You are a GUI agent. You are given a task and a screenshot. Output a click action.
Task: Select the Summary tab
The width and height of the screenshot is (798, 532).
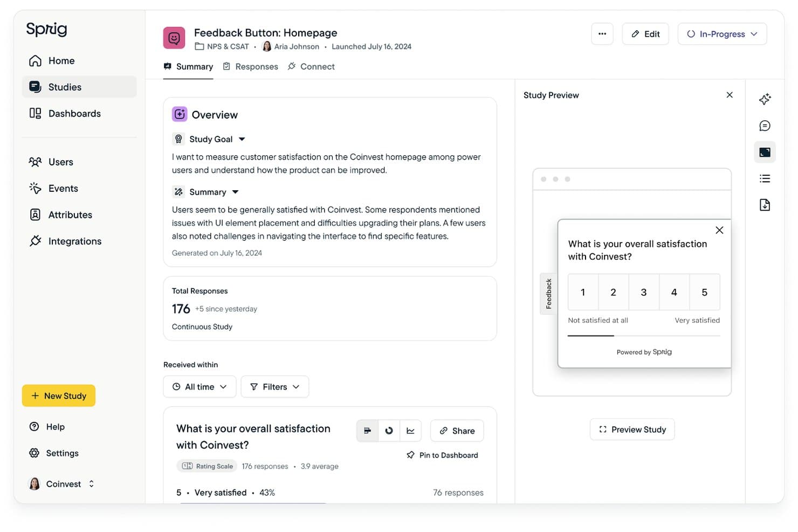point(188,66)
